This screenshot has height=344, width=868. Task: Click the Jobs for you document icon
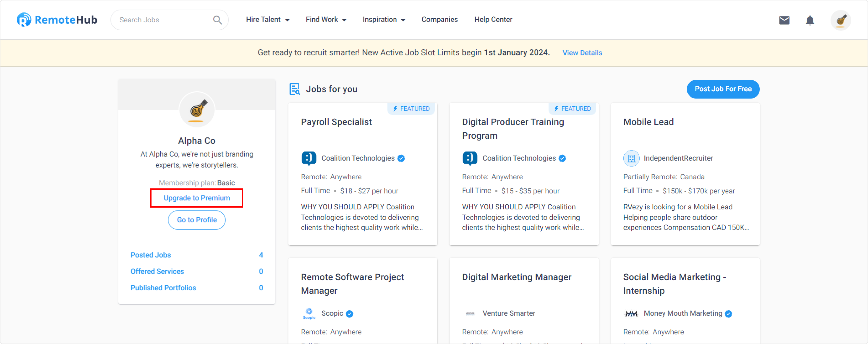coord(295,89)
